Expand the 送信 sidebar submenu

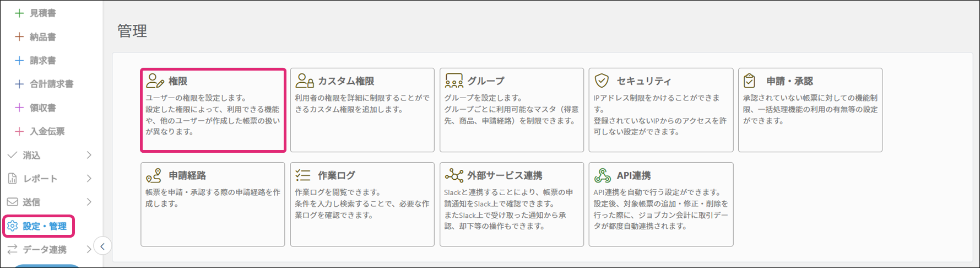click(89, 202)
